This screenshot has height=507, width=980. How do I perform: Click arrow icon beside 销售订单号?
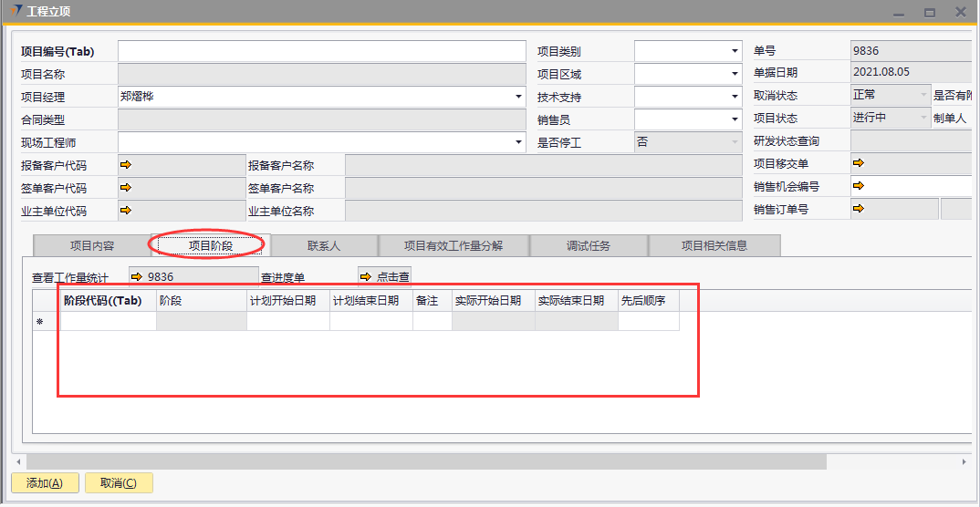pyautogui.click(x=859, y=209)
